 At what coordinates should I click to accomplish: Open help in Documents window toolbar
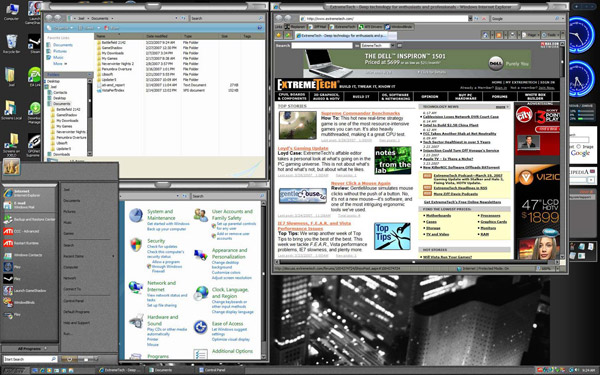[x=260, y=28]
